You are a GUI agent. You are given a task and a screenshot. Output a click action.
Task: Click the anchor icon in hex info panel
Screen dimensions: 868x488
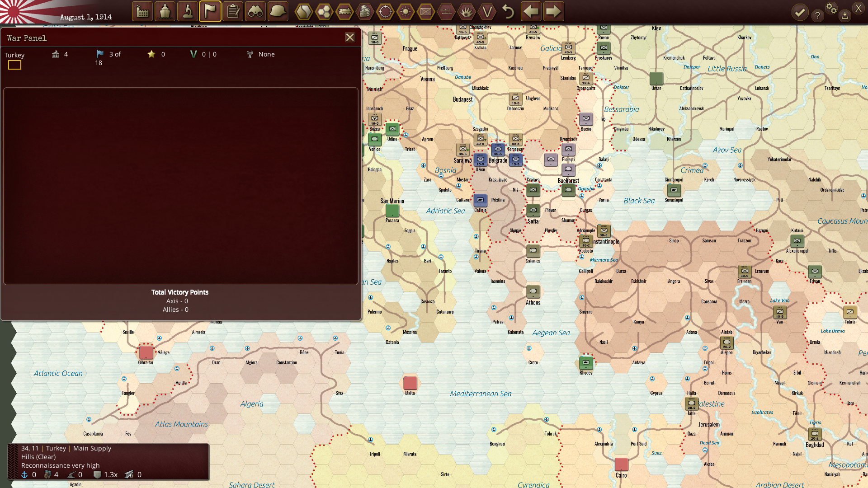24,474
